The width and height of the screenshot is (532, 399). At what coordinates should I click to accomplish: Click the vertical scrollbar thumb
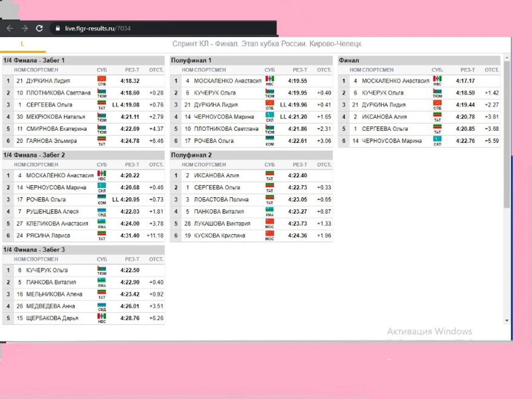point(507,135)
